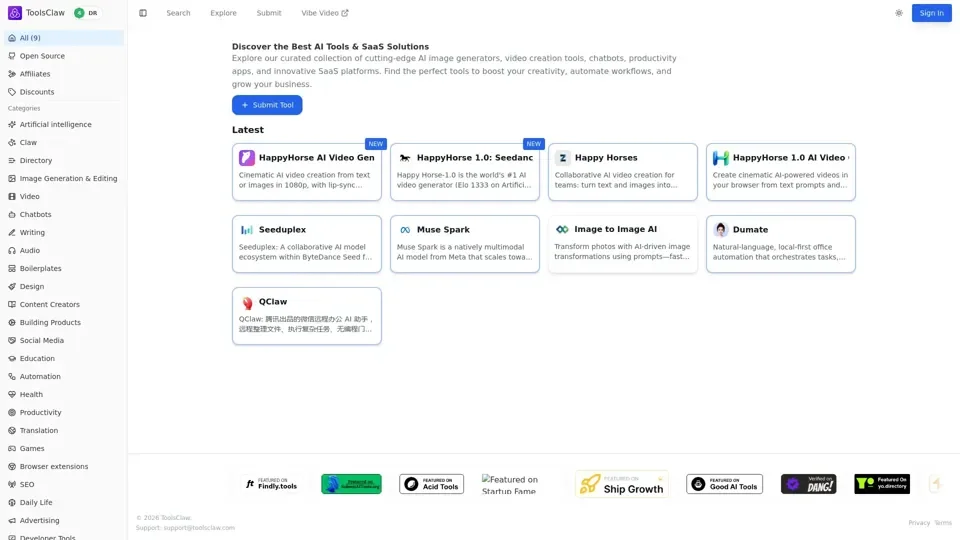
Task: Open the Terms footer link
Action: (x=943, y=523)
